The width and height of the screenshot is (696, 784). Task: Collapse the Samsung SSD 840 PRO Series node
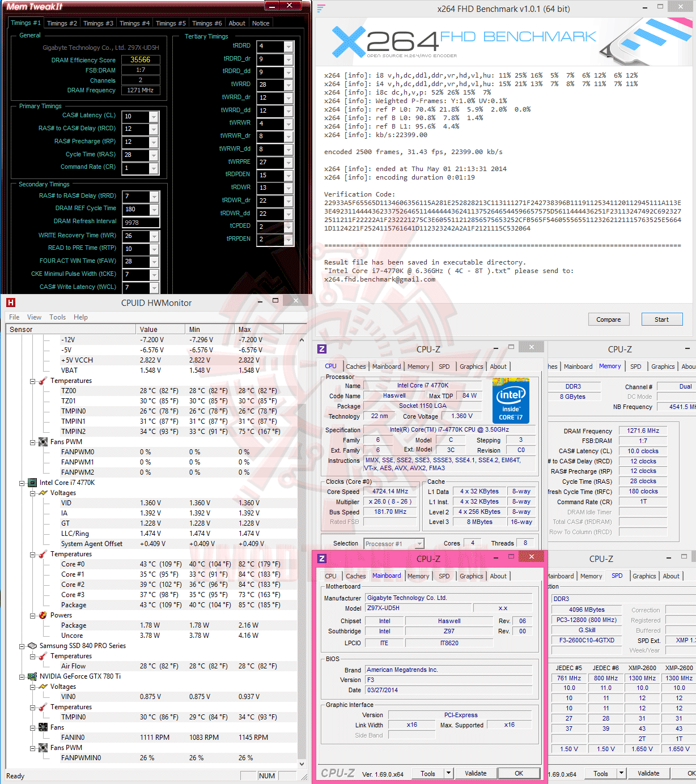(22, 646)
